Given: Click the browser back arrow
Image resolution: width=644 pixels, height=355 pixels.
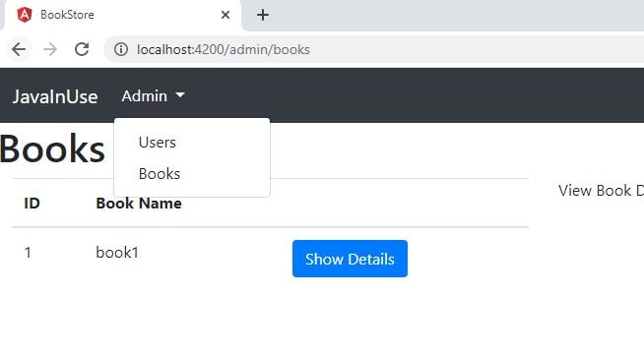Looking at the screenshot, I should pos(19,49).
